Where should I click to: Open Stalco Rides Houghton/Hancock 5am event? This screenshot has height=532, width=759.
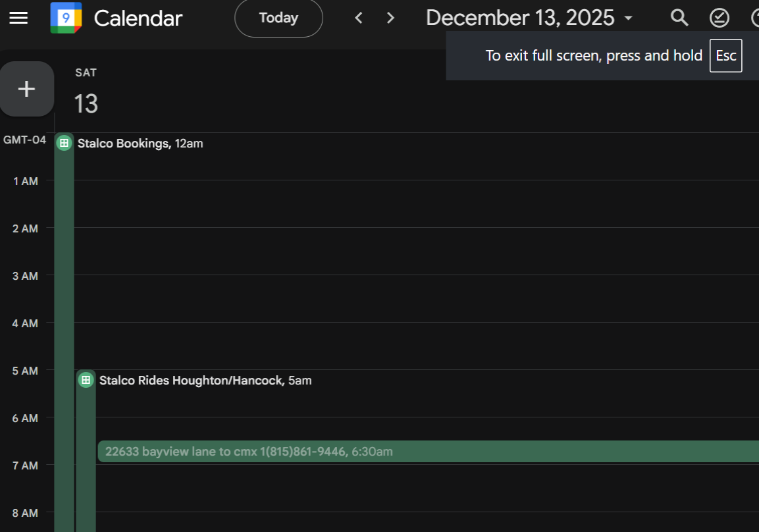coord(205,381)
